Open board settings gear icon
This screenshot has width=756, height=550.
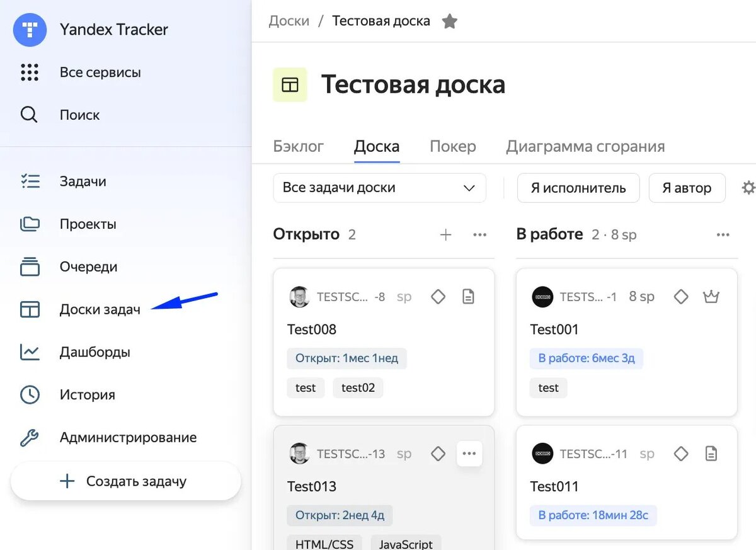(x=748, y=188)
